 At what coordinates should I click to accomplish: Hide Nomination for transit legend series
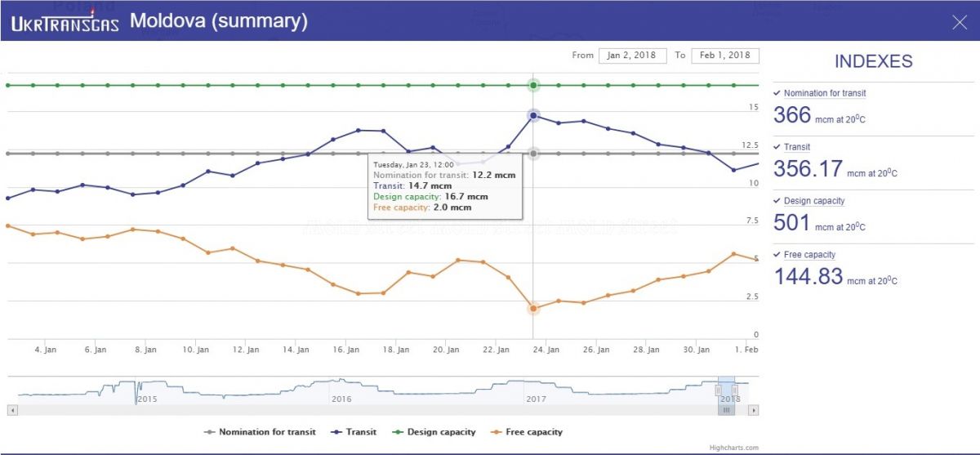(259, 432)
